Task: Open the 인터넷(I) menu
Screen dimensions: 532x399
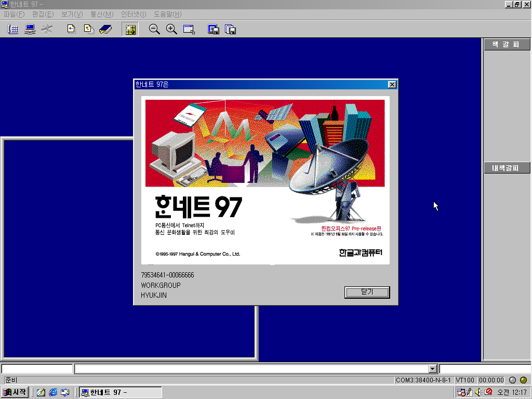Action: 134,14
